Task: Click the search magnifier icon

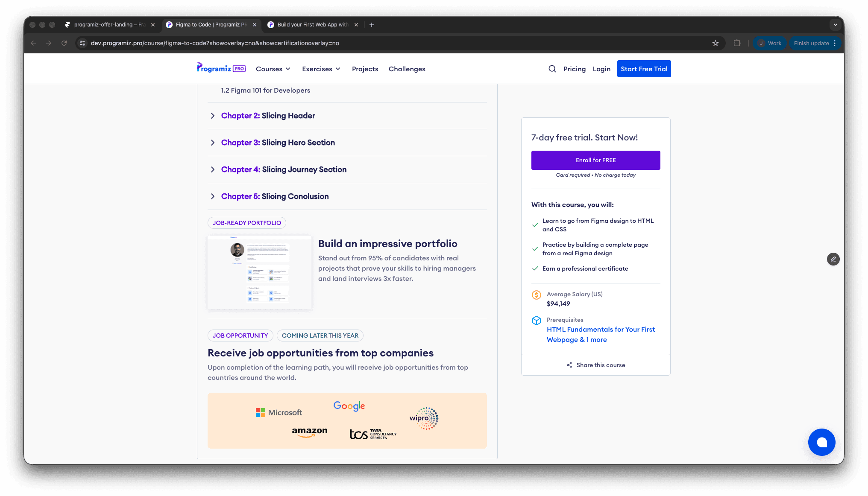Action: [552, 69]
